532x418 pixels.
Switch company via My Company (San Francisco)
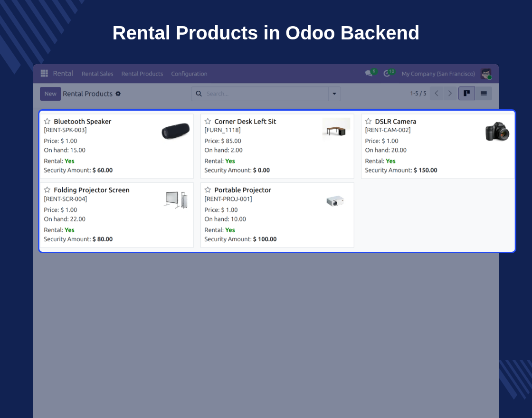tap(438, 74)
